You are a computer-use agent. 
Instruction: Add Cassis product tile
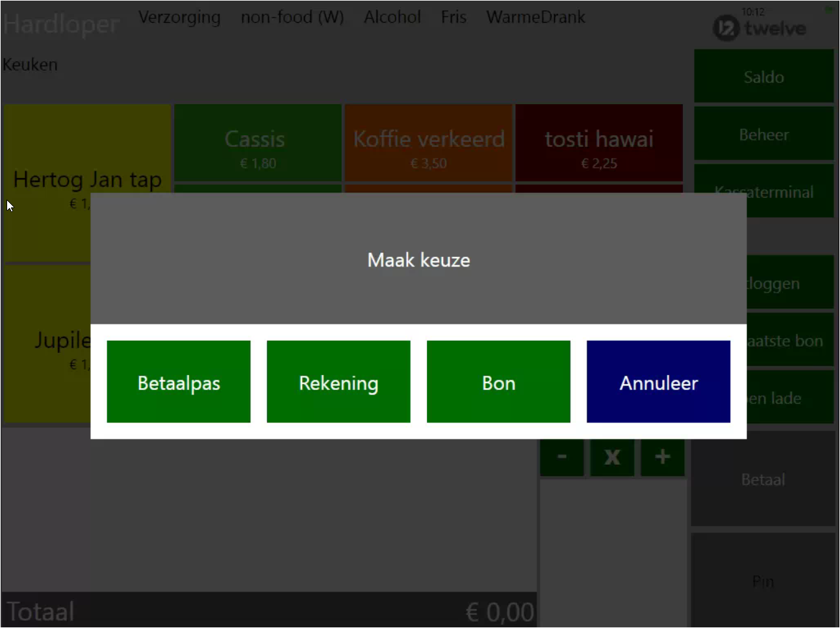click(x=257, y=143)
